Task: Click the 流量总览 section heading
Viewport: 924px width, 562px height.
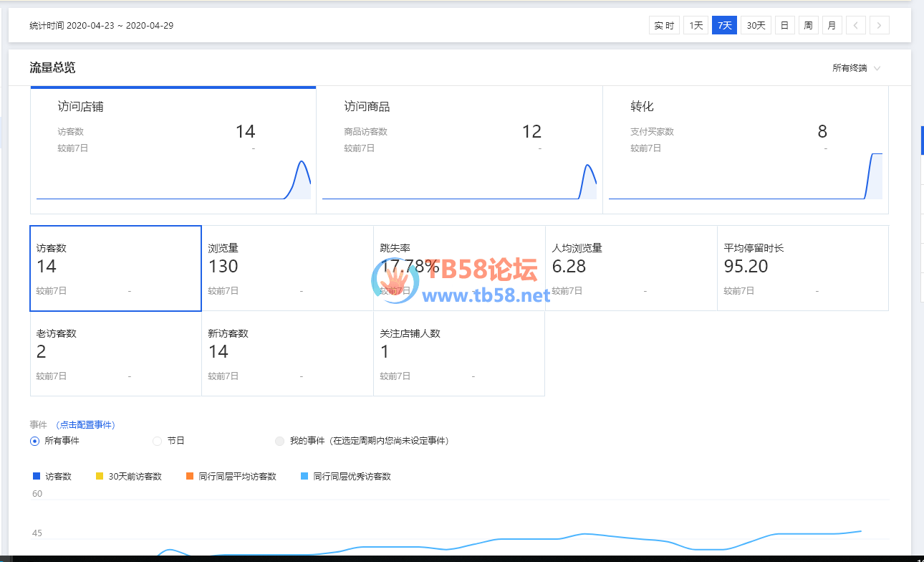Action: pos(52,68)
